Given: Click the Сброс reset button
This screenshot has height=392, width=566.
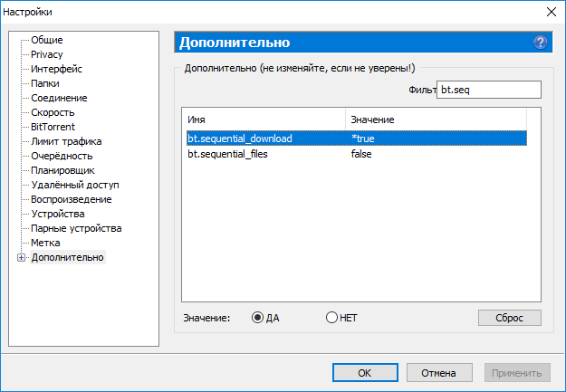Looking at the screenshot, I should tap(509, 318).
